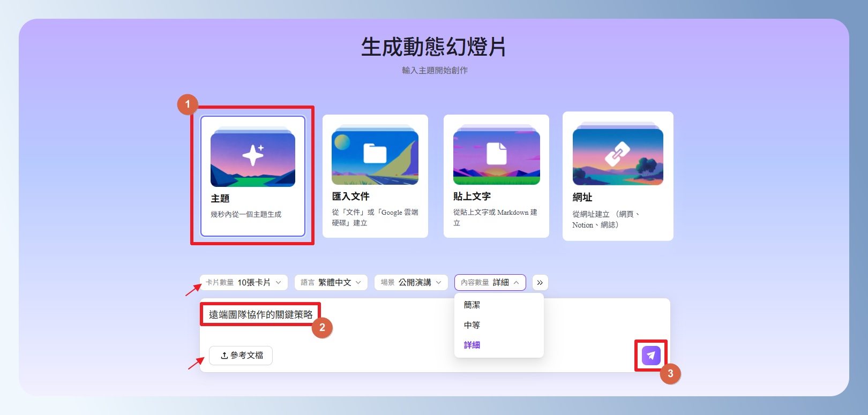Click the 參考文檔 button label
Image resolution: width=868 pixels, height=415 pixels.
pos(246,356)
